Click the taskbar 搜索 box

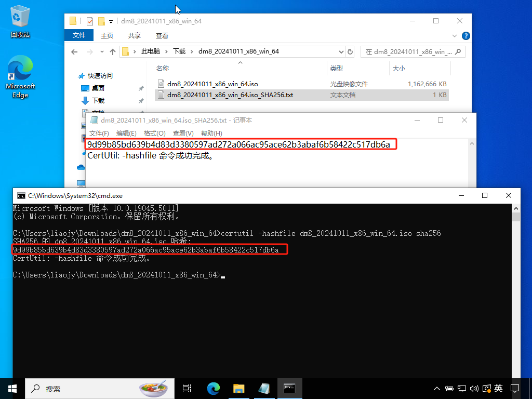[100, 389]
